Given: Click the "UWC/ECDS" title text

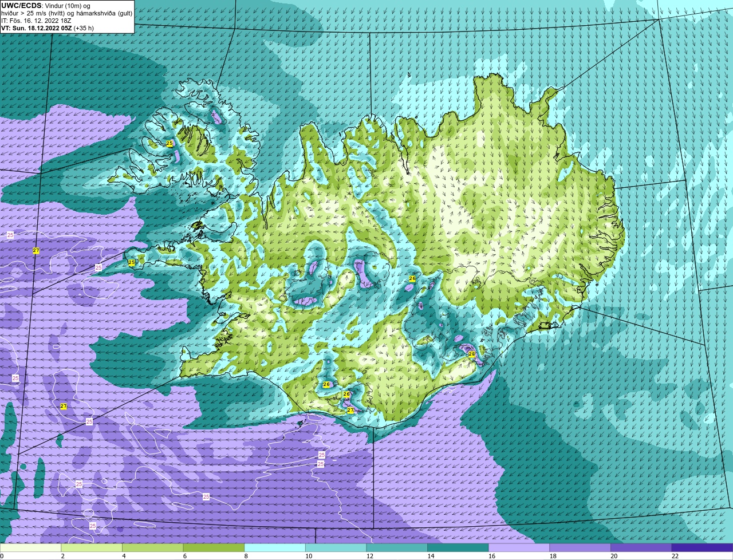Looking at the screenshot, I should (x=21, y=6).
